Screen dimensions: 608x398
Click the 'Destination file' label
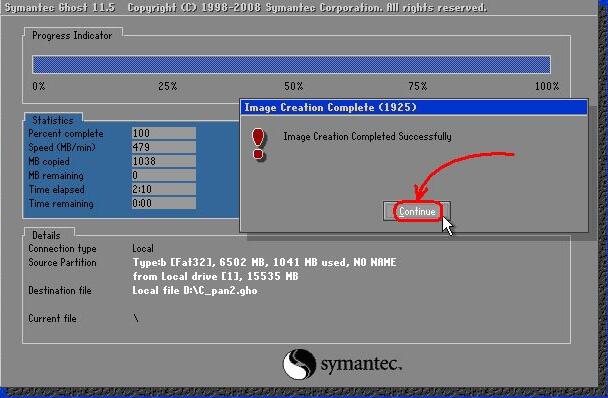pyautogui.click(x=60, y=291)
